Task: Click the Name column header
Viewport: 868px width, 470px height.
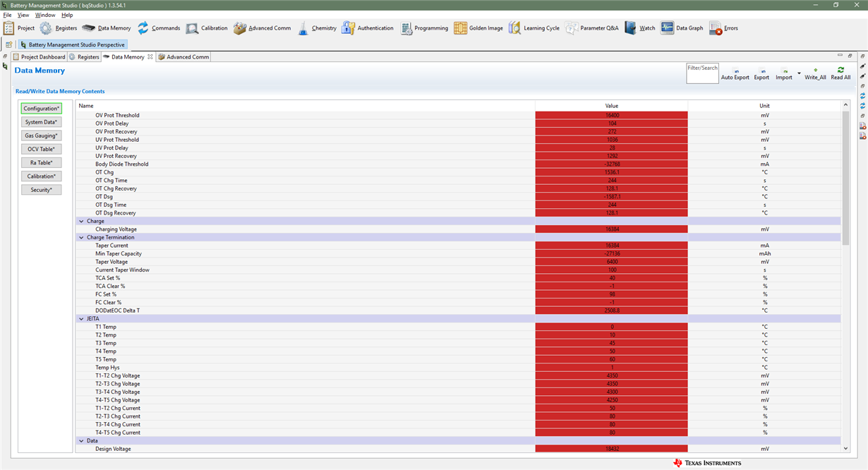Action: tap(305, 106)
